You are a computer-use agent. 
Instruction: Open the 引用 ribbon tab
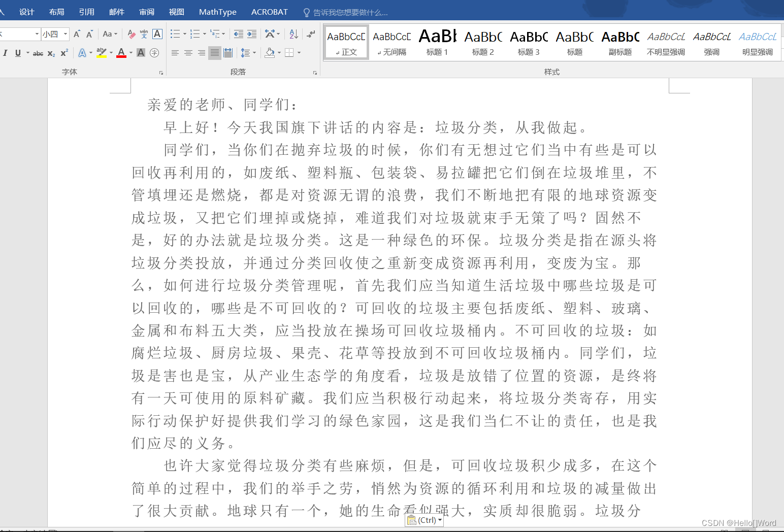pos(87,12)
